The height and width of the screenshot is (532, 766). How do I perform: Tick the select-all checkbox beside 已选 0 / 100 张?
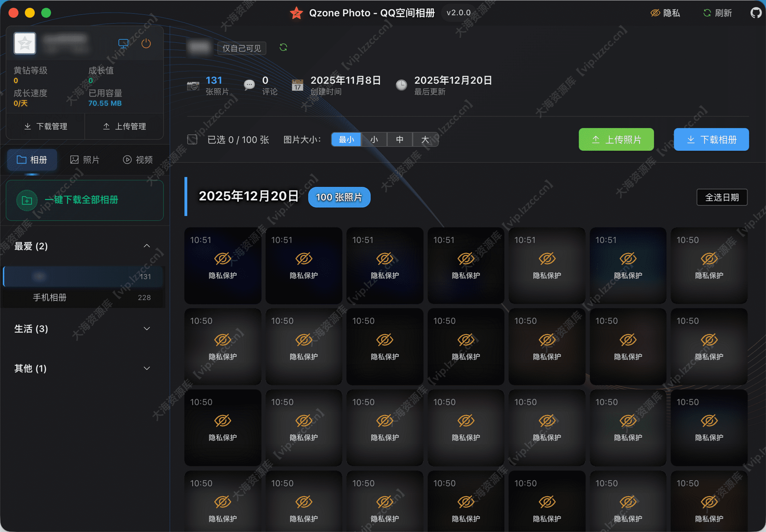click(192, 139)
